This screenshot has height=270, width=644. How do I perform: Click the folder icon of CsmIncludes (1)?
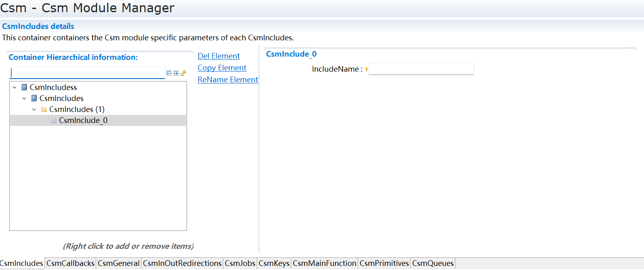(x=44, y=109)
